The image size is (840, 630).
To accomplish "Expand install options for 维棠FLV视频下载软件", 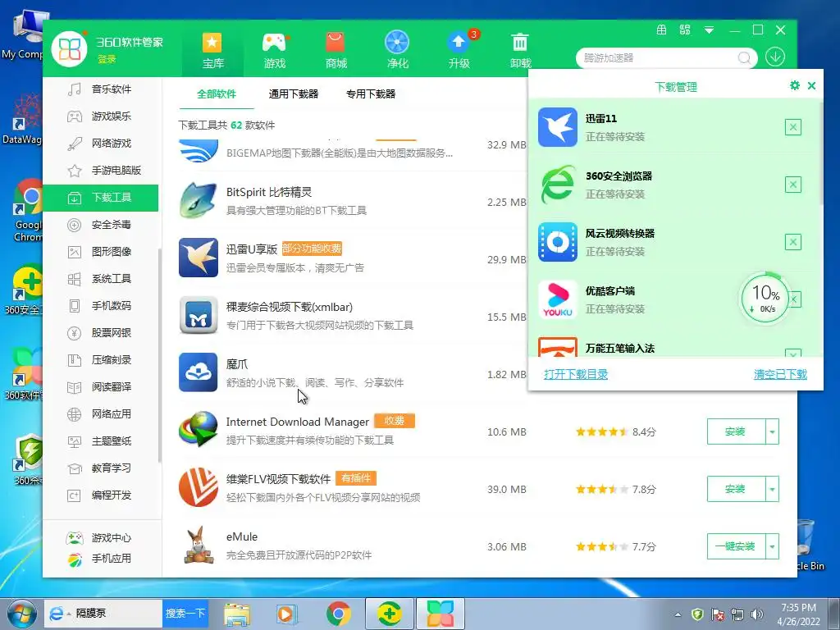I will 772,489.
